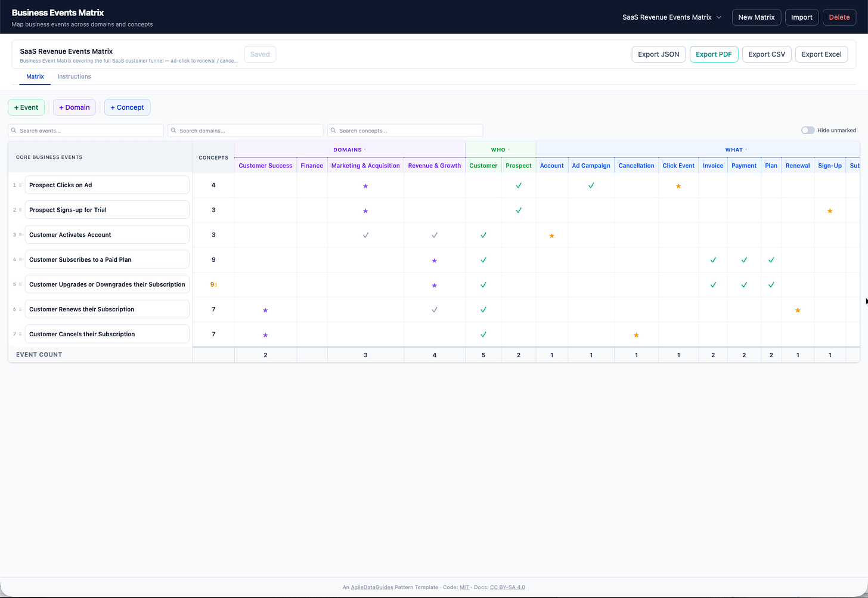Click the + Concept button

click(x=127, y=107)
